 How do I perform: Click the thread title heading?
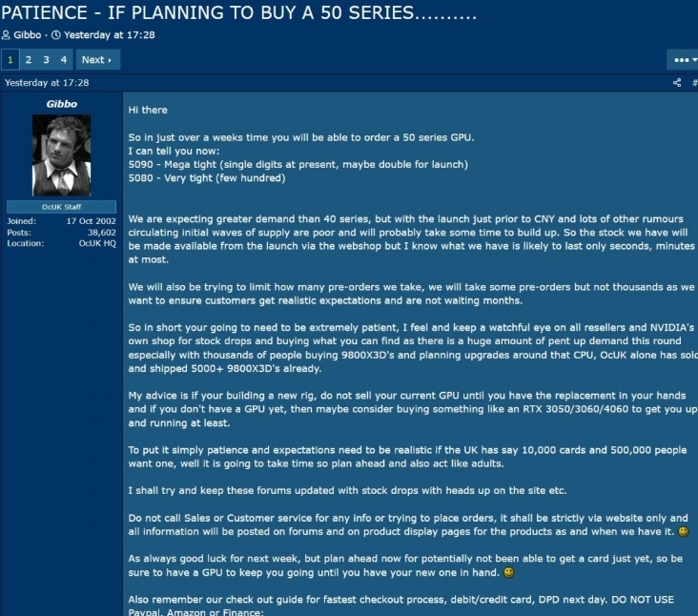238,12
